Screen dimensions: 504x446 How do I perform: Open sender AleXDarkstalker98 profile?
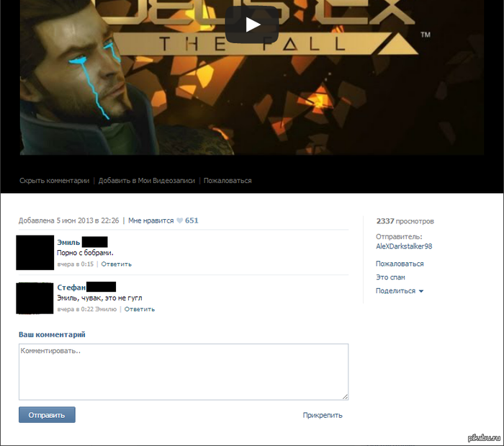(x=404, y=246)
